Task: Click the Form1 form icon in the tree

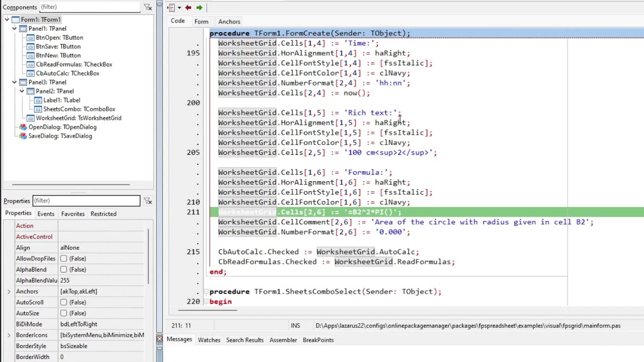Action: tap(16, 20)
